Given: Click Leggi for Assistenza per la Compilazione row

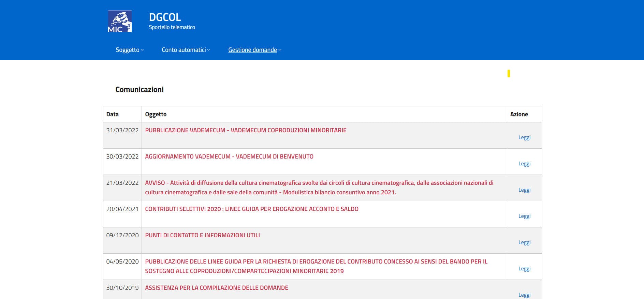Looking at the screenshot, I should 524,295.
